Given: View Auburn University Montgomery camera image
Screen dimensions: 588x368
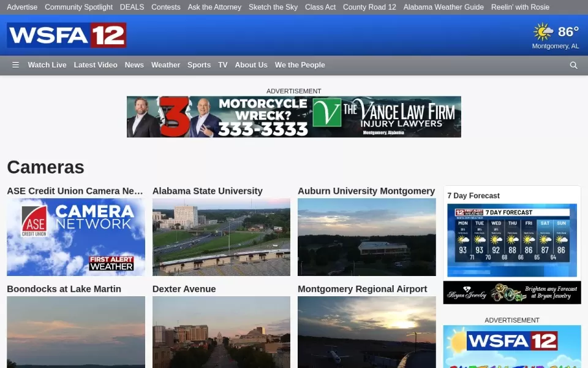Looking at the screenshot, I should click(x=367, y=237).
